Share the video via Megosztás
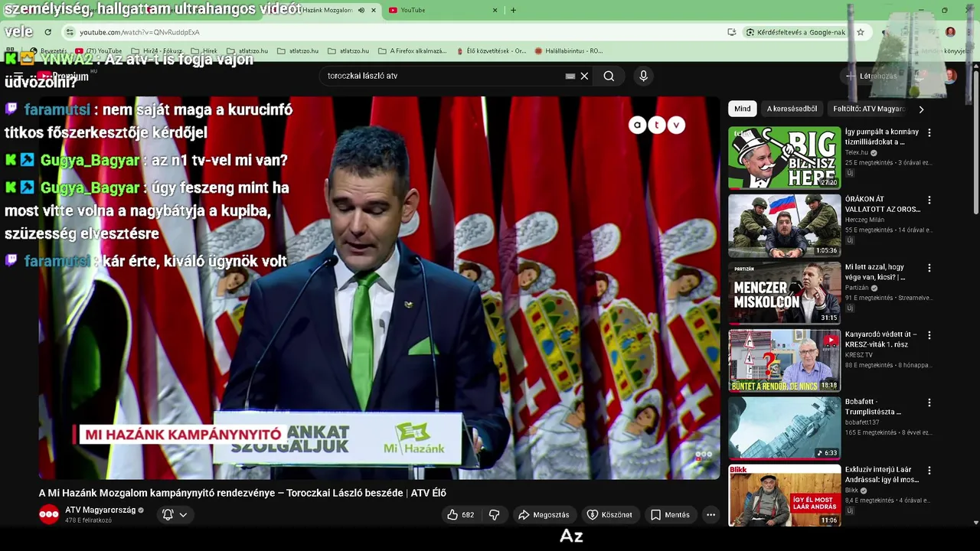 544,515
